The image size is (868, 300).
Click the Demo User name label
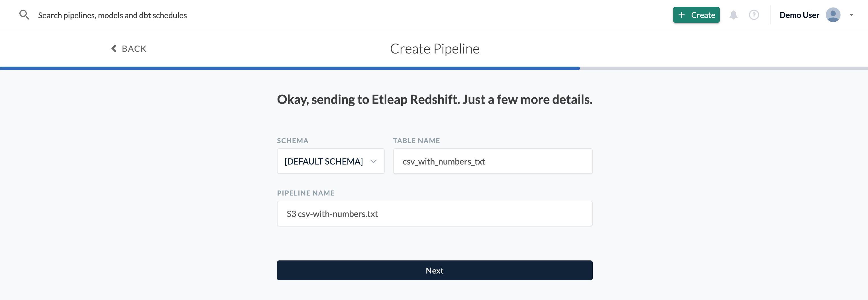799,15
